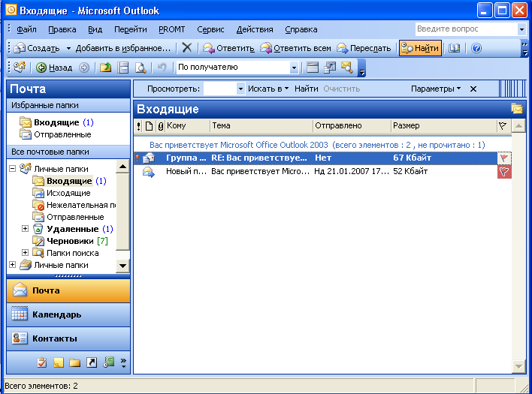The image size is (532, 394).
Task: Open the Tasks icon in navigation bar
Action: 42,362
